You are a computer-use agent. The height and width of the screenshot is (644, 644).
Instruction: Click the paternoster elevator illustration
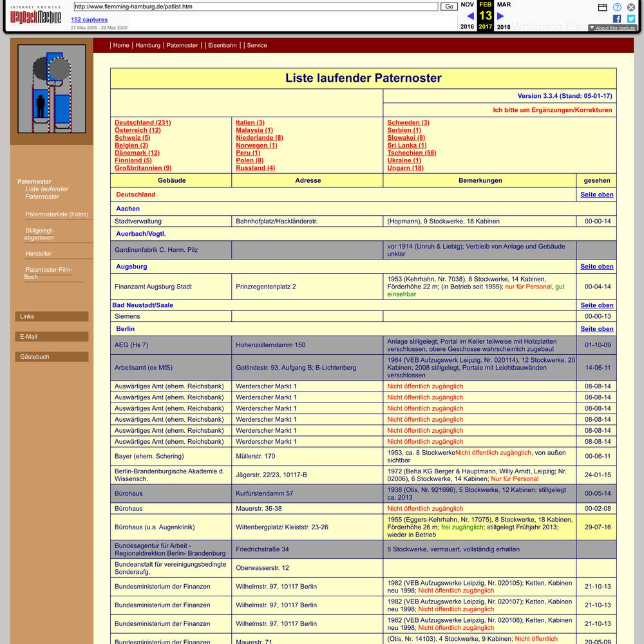point(52,89)
